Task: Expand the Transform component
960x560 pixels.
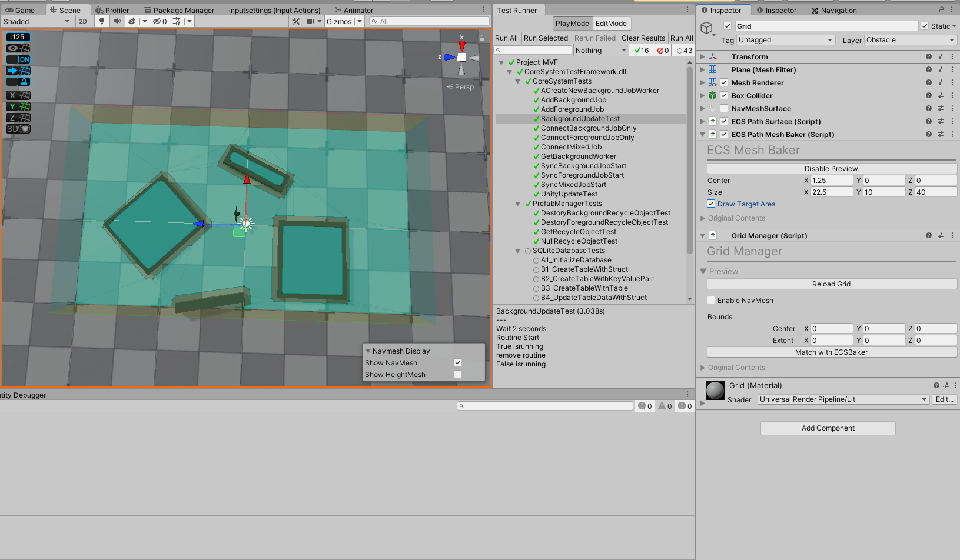Action: [703, 57]
